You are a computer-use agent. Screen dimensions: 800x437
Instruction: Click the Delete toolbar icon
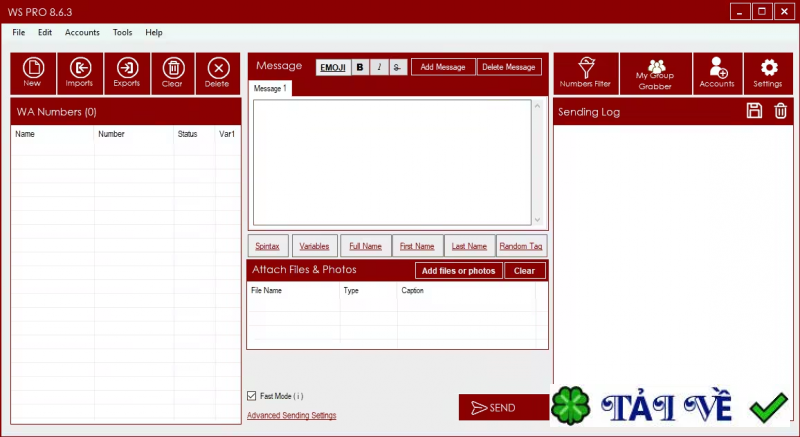[218, 73]
